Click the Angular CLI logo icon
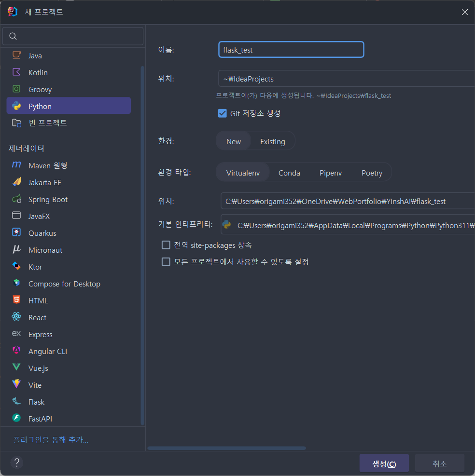Screen dimensions: 475x476 (x=16, y=350)
